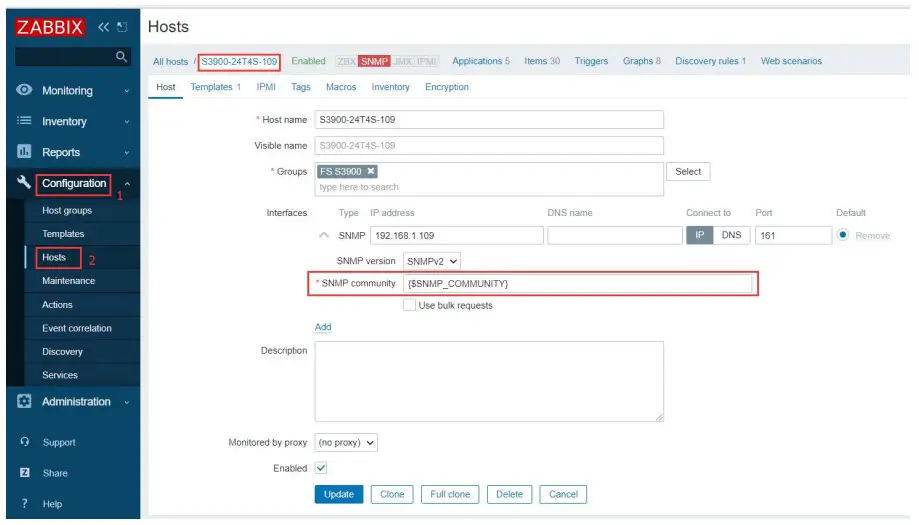The image size is (919, 525).
Task: Select DNS in Connect to
Action: click(x=731, y=235)
